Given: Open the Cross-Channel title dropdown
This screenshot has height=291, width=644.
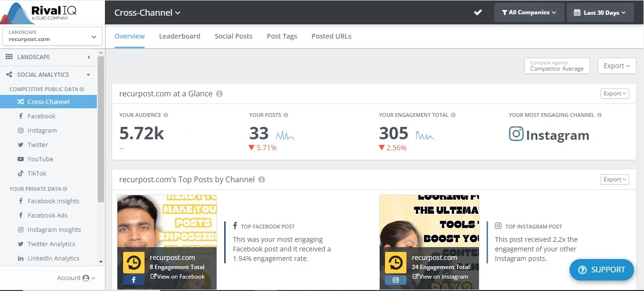Looking at the screenshot, I should pyautogui.click(x=147, y=13).
